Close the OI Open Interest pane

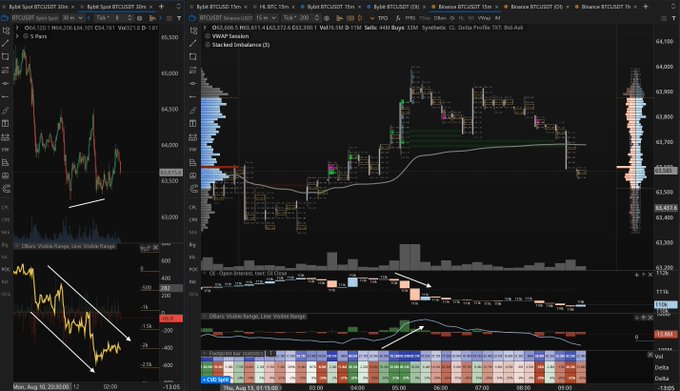pyautogui.click(x=650, y=275)
